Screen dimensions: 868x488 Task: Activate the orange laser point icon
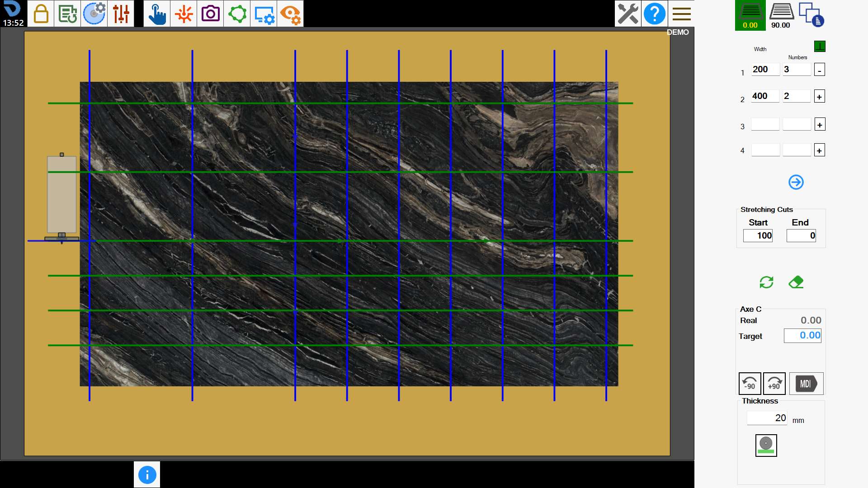pyautogui.click(x=184, y=14)
